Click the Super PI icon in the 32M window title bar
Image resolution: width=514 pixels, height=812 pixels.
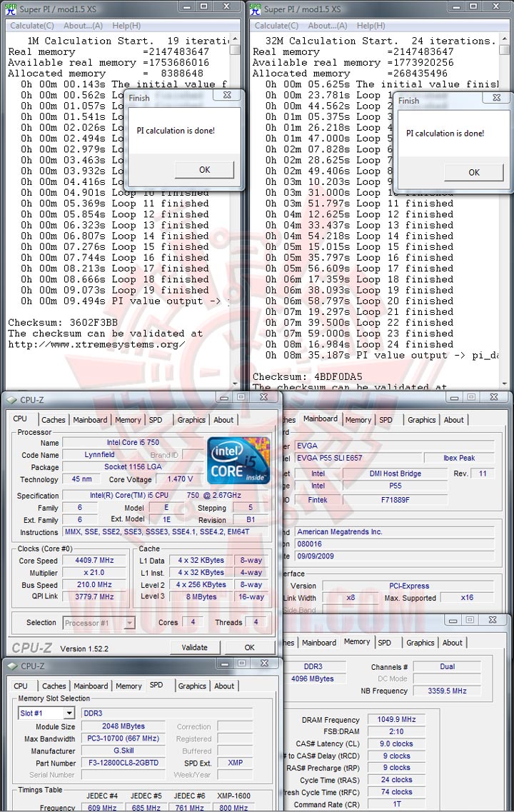pos(255,9)
